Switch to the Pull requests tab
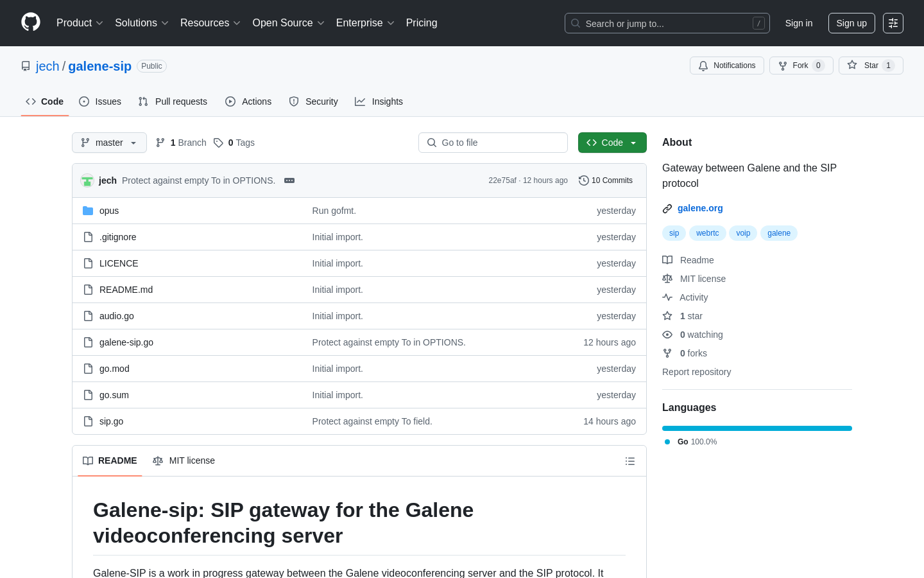924x578 pixels. pyautogui.click(x=173, y=101)
